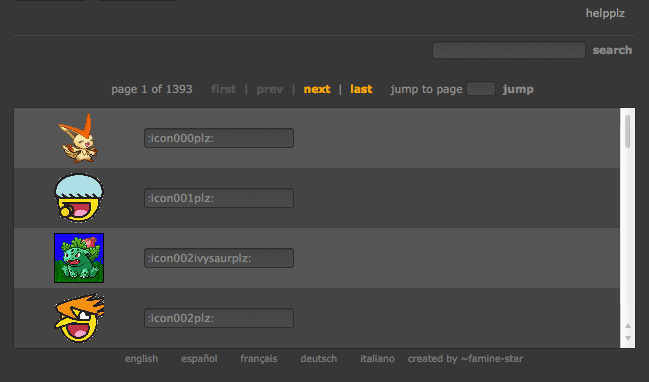Click the disabled first page link
This screenshot has height=382, width=649.
tap(224, 89)
